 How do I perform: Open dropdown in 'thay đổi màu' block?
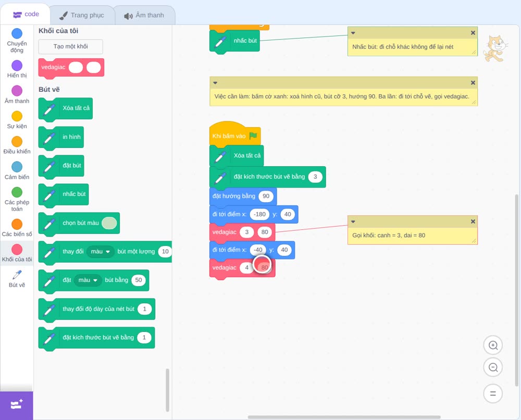tap(101, 252)
